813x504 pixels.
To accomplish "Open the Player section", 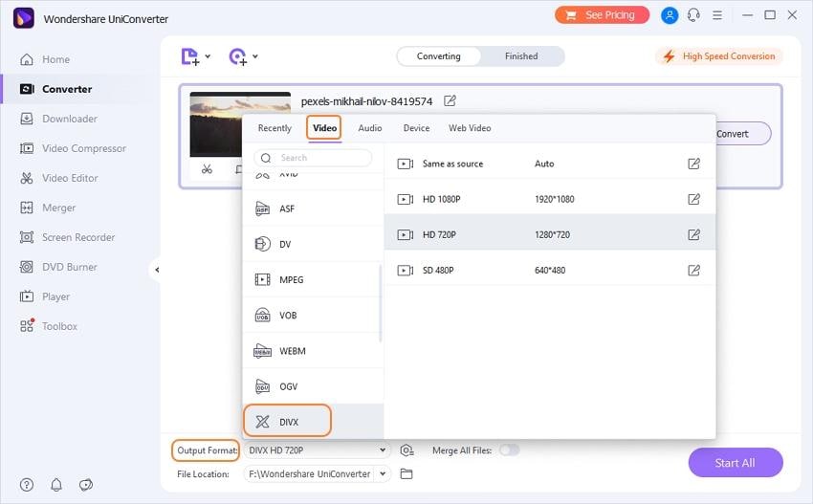I will pos(45,296).
